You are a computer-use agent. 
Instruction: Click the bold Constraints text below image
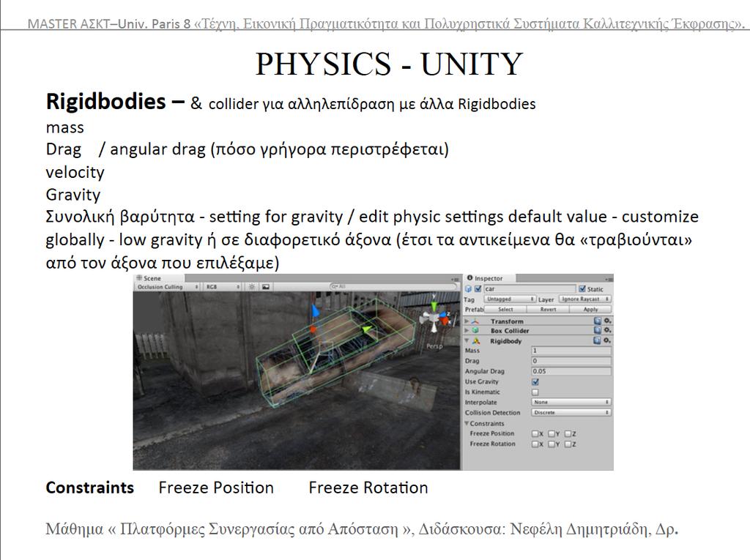(x=90, y=488)
